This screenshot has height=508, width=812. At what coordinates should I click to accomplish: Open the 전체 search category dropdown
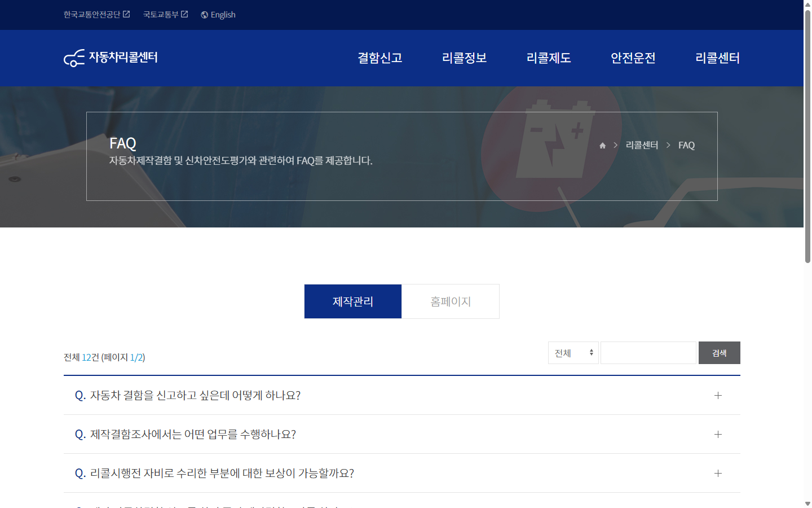573,353
